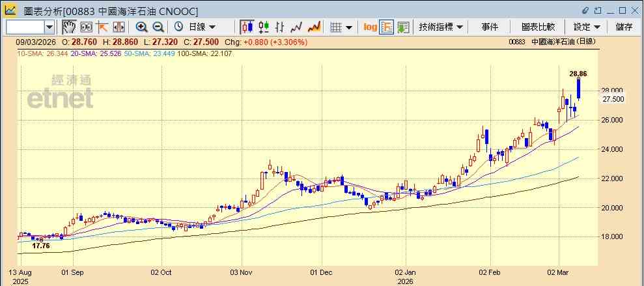
Task: Zoom in on the chart
Action: point(142,27)
